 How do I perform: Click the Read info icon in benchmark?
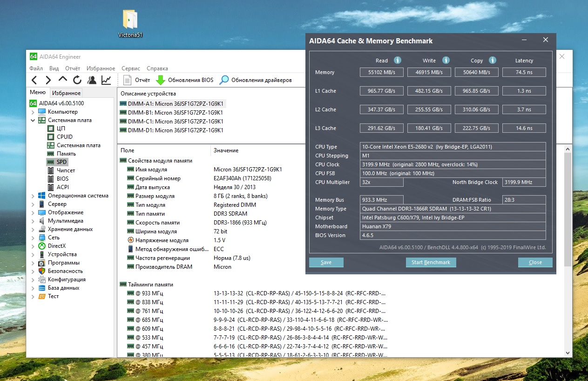(398, 60)
